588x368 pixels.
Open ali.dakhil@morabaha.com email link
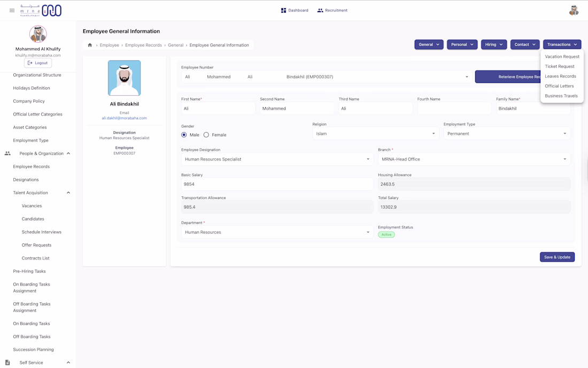[125, 118]
